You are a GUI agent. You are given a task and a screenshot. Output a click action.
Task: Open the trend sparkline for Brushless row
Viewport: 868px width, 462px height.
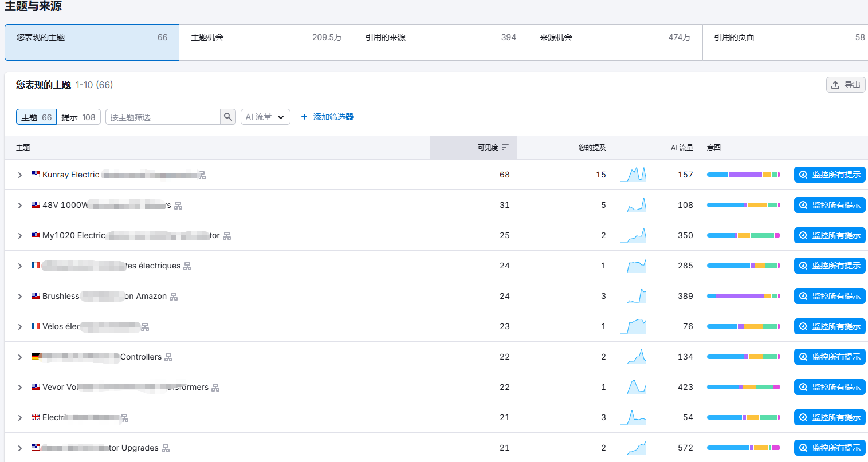(633, 296)
